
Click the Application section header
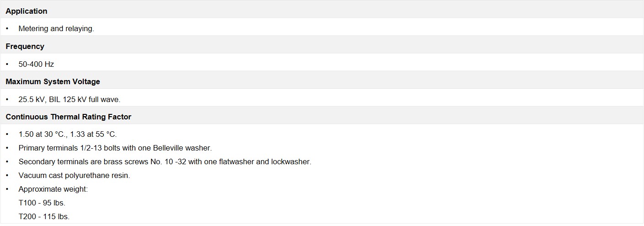(x=27, y=11)
